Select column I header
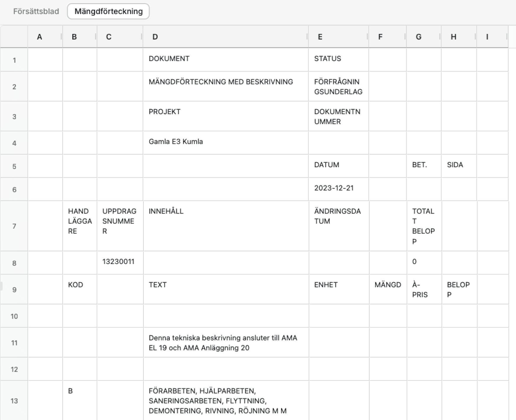 (x=492, y=37)
